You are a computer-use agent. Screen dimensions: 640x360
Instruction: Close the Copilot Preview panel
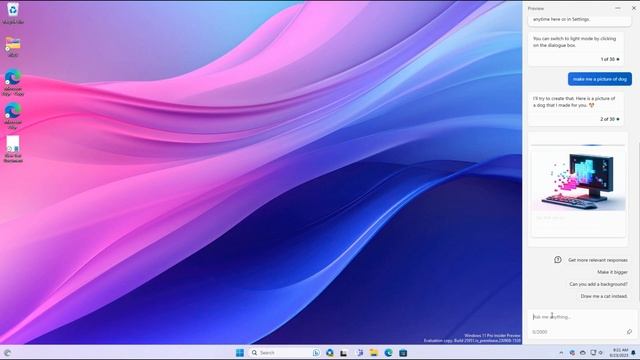(634, 8)
